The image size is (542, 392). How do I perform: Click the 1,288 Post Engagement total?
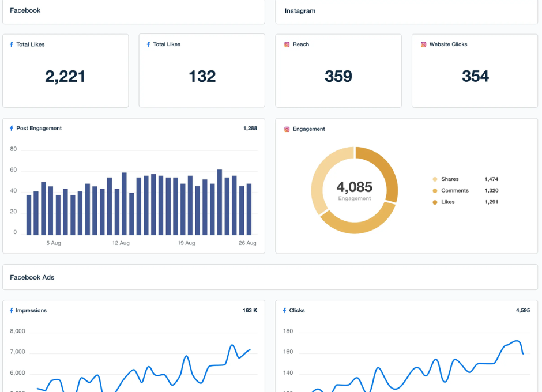click(x=250, y=128)
